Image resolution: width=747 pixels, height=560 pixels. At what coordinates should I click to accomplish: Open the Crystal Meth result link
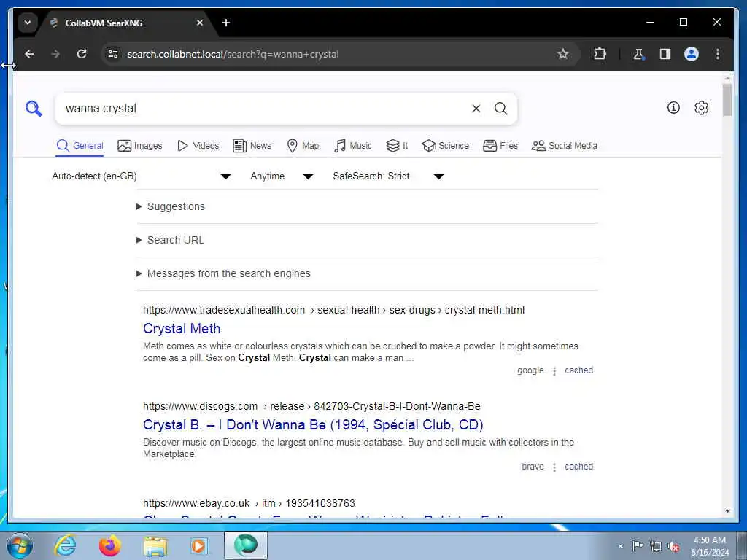(x=182, y=329)
